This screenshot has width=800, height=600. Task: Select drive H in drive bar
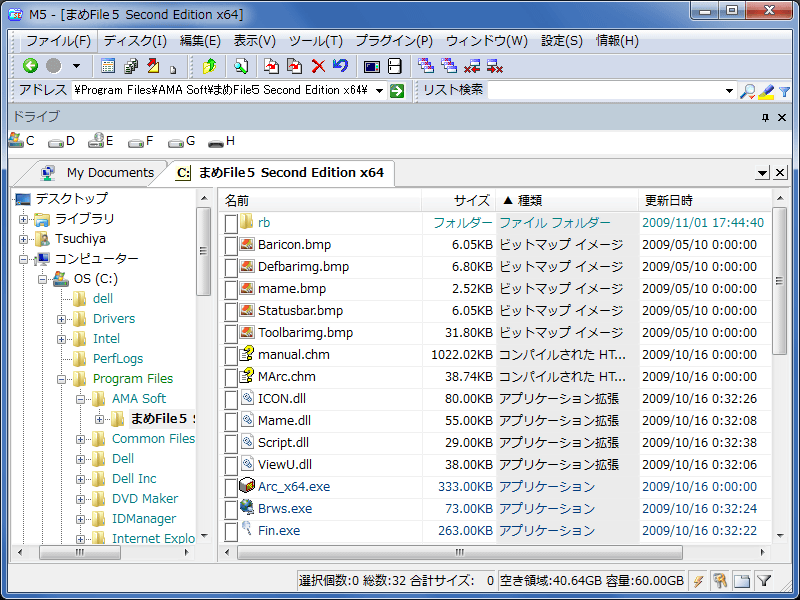221,141
